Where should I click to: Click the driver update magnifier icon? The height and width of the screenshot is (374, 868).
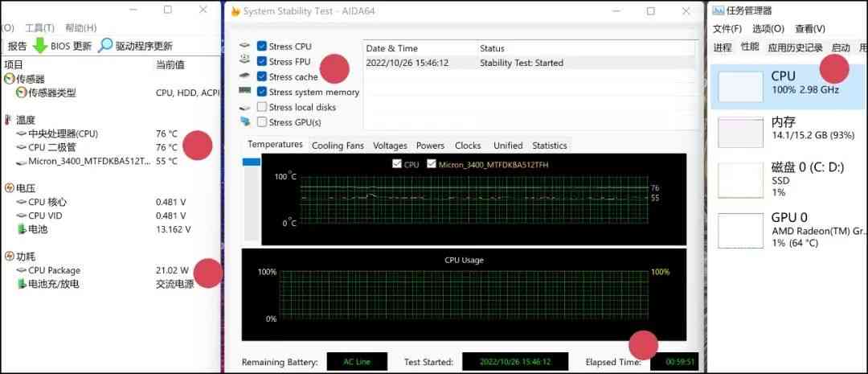[105, 46]
